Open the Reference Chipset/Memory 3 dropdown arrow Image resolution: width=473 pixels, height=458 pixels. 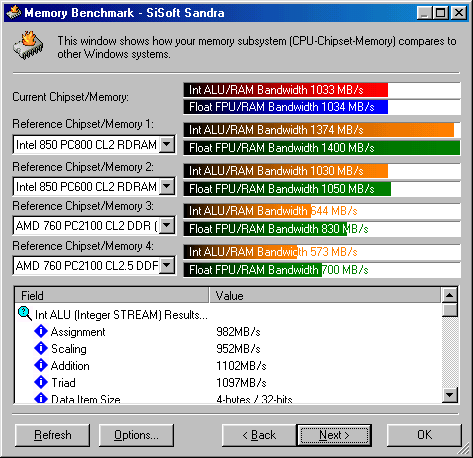[167, 226]
